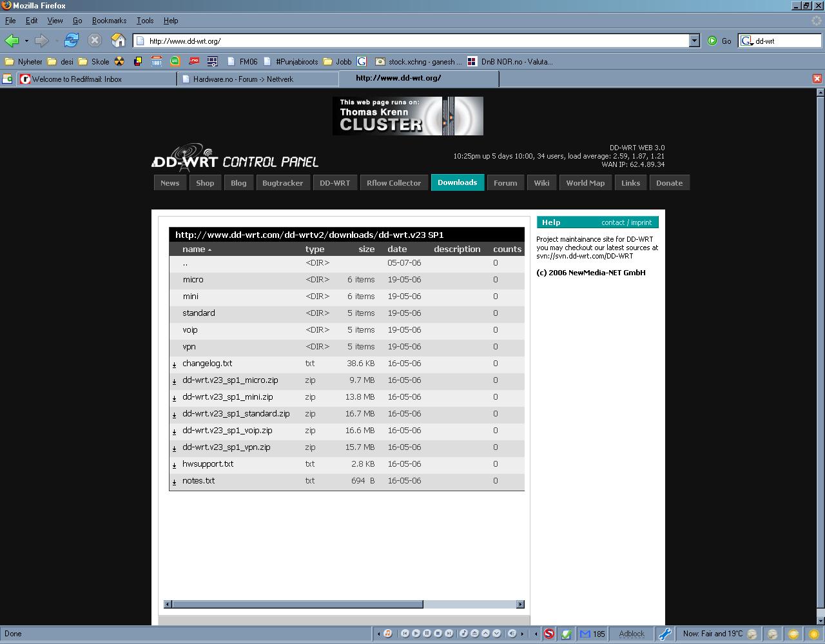The width and height of the screenshot is (825, 644).
Task: Download dd-wrt.v23_sp1_micro.zip via its arrow icon
Action: pos(174,382)
